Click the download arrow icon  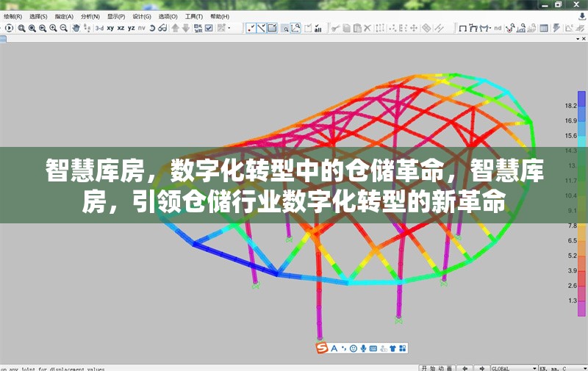(x=582, y=17)
